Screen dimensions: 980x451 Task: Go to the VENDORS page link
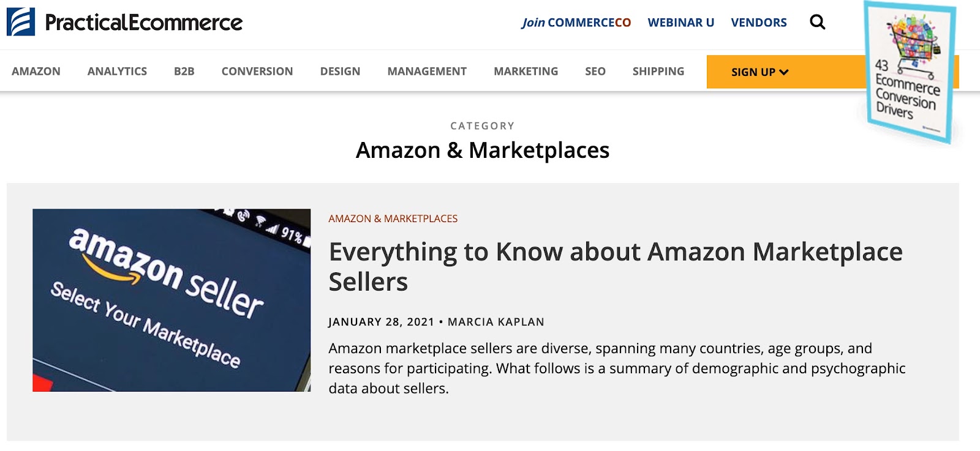click(758, 23)
